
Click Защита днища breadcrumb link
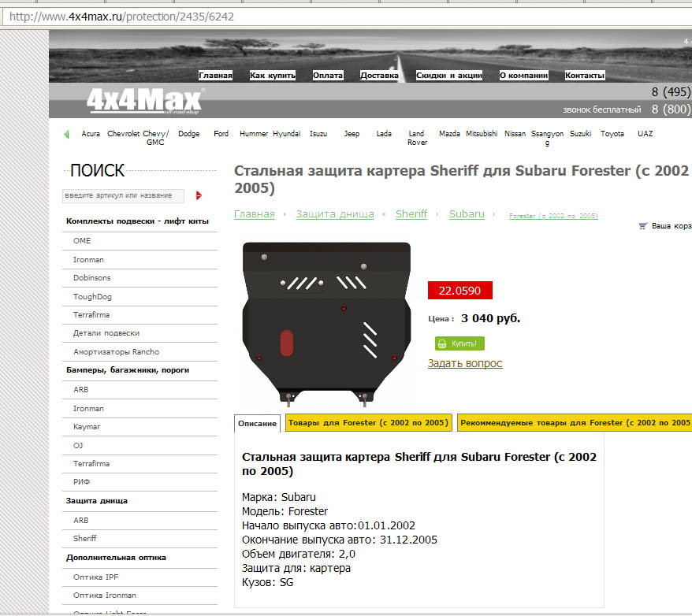coord(335,214)
